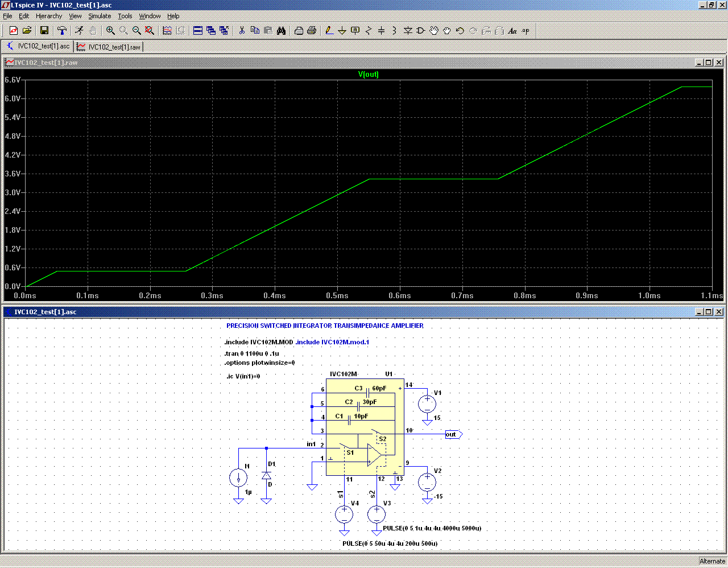Viewport: 728px width, 568px height.
Task: Open the File menu
Action: click(7, 16)
